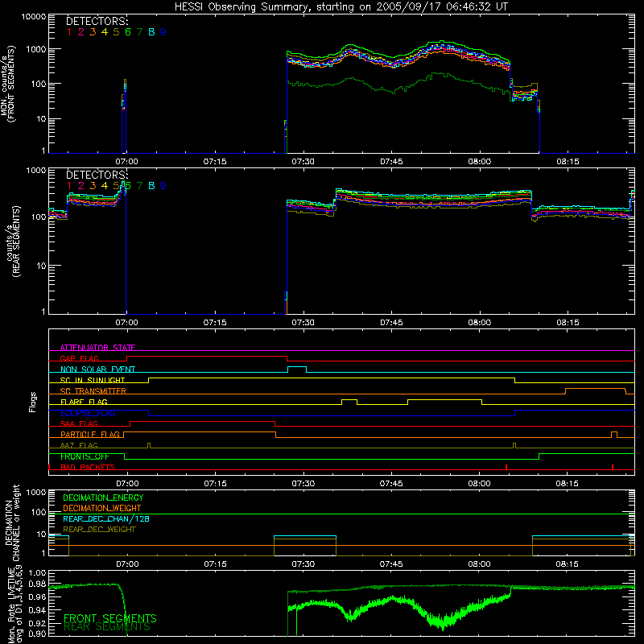Click 08:15 time label under decimation panel

click(x=568, y=564)
